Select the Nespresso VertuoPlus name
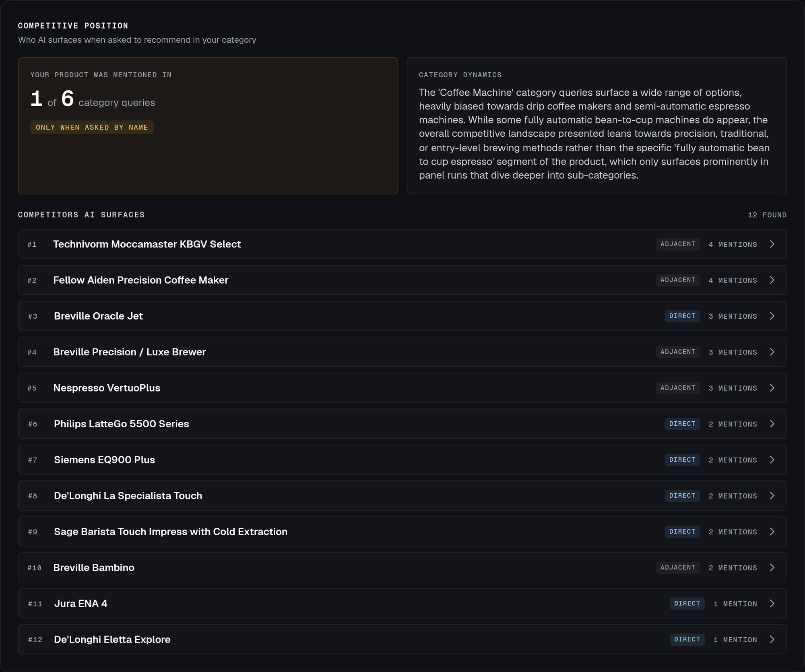The width and height of the screenshot is (805, 672). coord(107,388)
